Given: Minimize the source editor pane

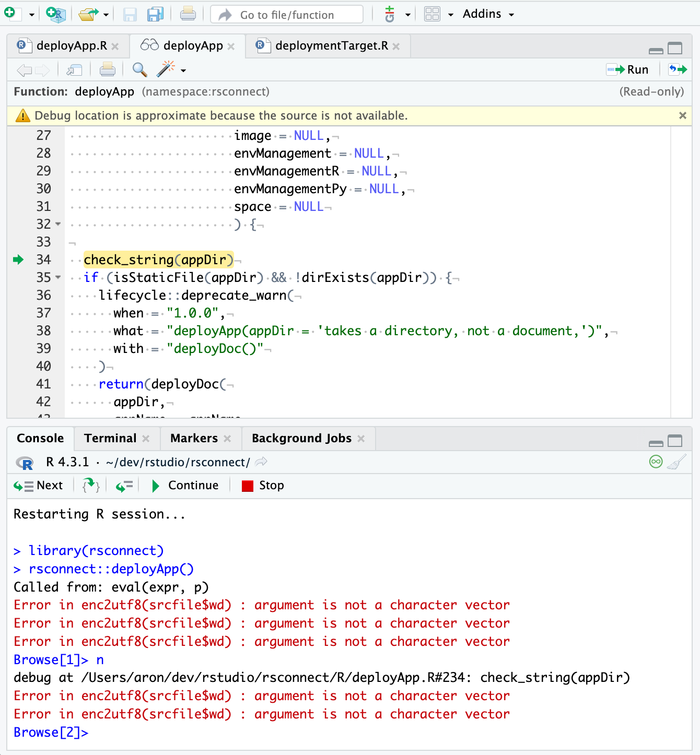Looking at the screenshot, I should pyautogui.click(x=656, y=51).
